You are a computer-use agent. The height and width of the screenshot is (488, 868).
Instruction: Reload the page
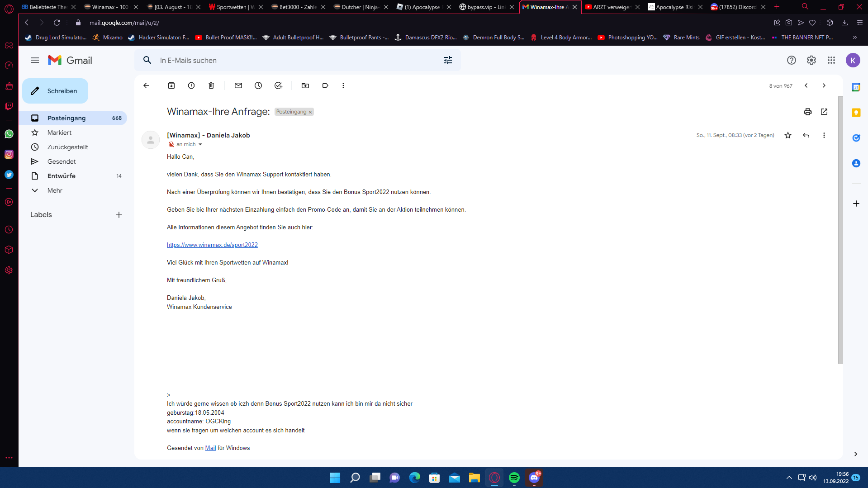57,23
